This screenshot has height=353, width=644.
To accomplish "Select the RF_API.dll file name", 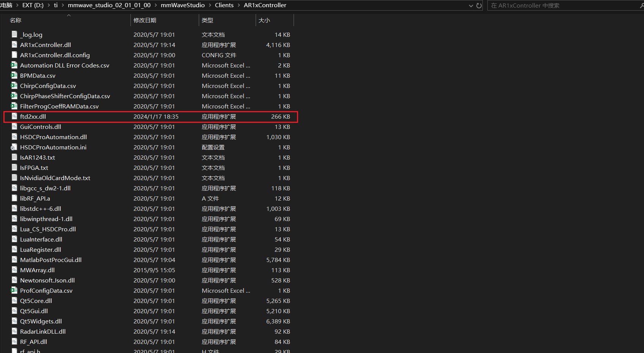I will [33, 342].
